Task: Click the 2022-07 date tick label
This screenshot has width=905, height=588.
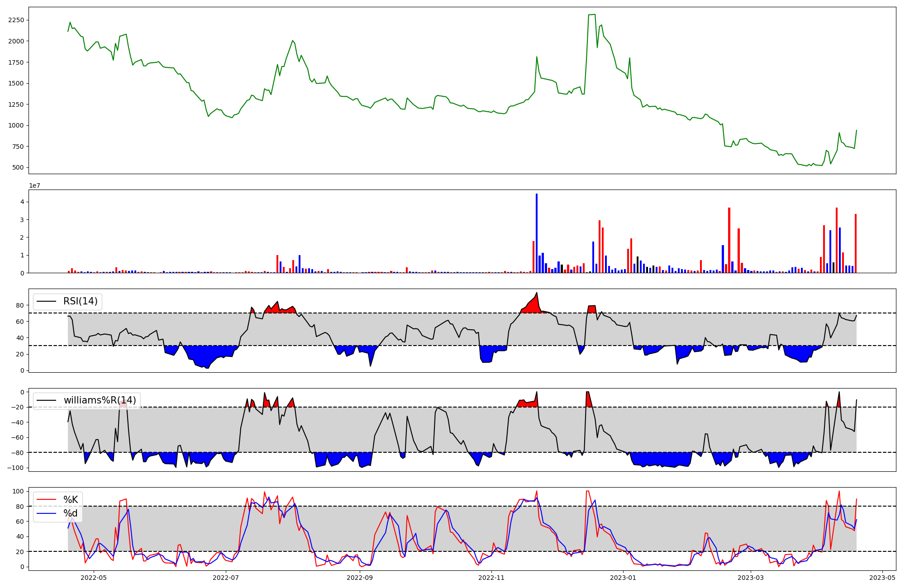Action: (x=225, y=578)
